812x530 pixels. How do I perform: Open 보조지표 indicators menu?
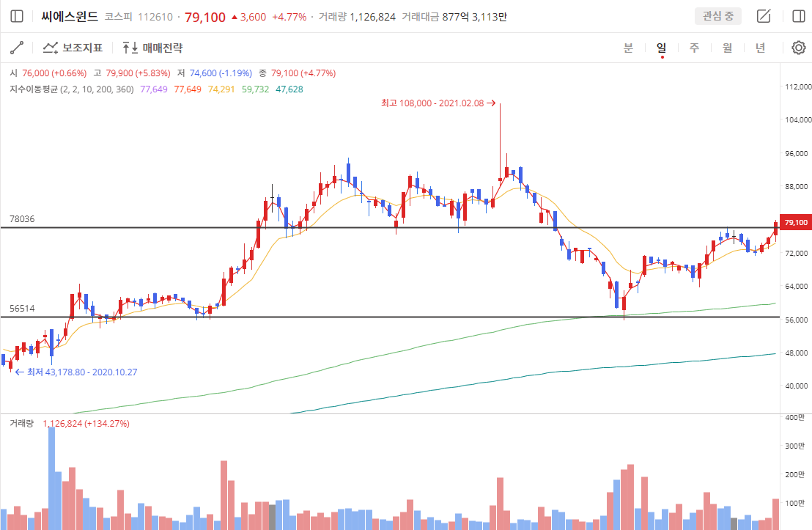73,48
